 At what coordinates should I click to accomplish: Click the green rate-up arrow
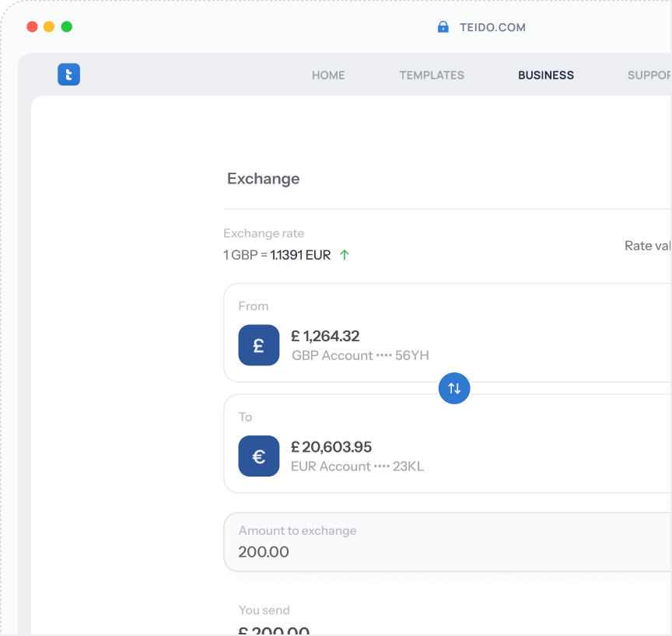[x=344, y=255]
